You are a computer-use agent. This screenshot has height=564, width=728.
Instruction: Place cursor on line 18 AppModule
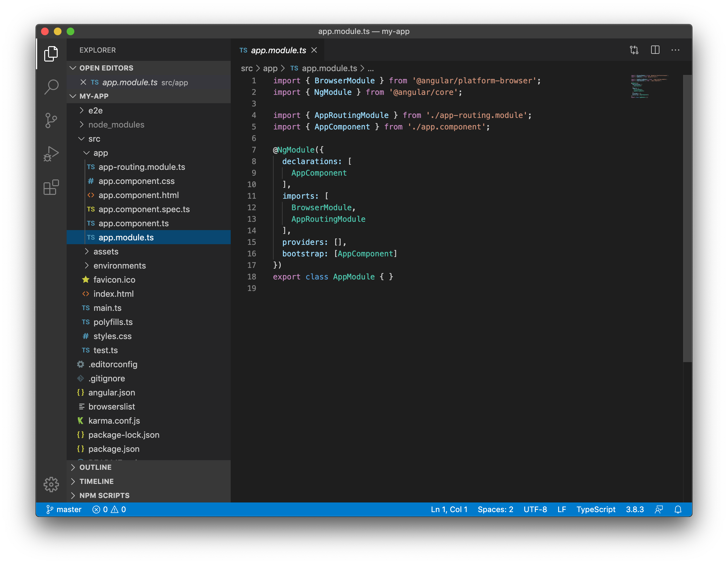point(354,277)
